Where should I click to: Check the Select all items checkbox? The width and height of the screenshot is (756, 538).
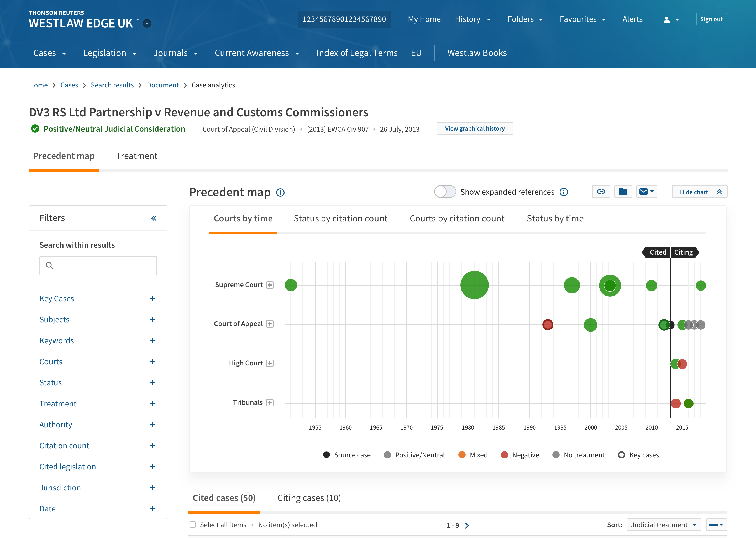pyautogui.click(x=193, y=525)
